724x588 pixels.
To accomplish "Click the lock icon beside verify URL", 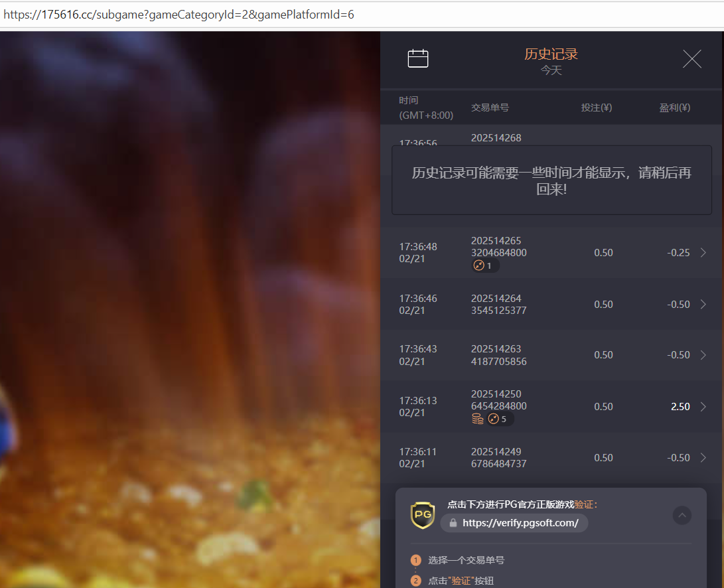I will coord(453,523).
